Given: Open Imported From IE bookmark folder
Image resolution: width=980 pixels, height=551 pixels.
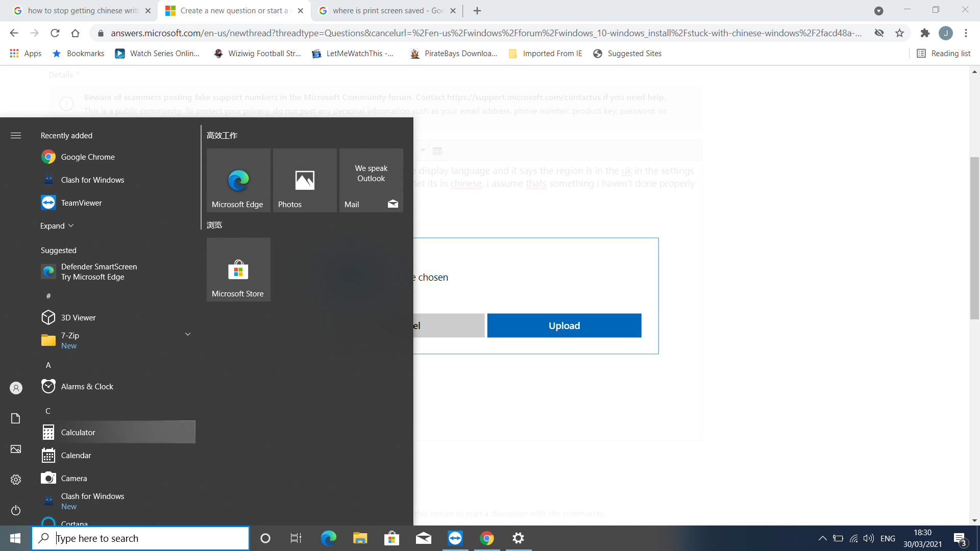Looking at the screenshot, I should click(x=545, y=54).
